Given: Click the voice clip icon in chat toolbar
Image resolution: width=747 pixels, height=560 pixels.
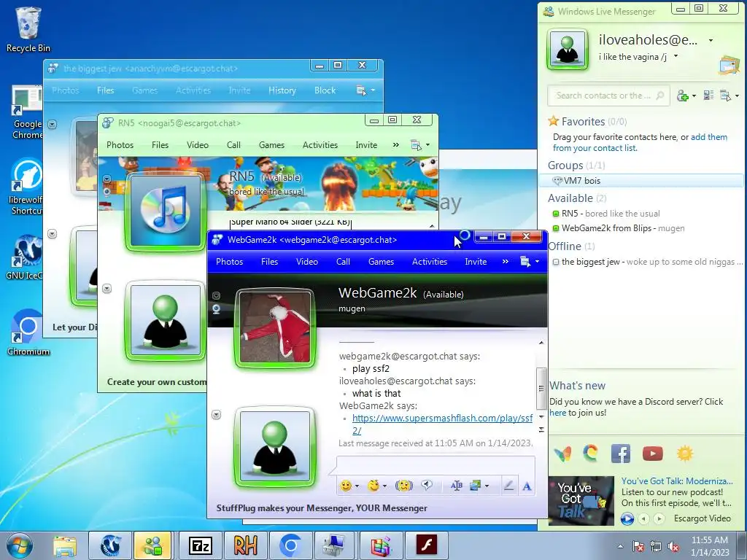Looking at the screenshot, I should [427, 485].
